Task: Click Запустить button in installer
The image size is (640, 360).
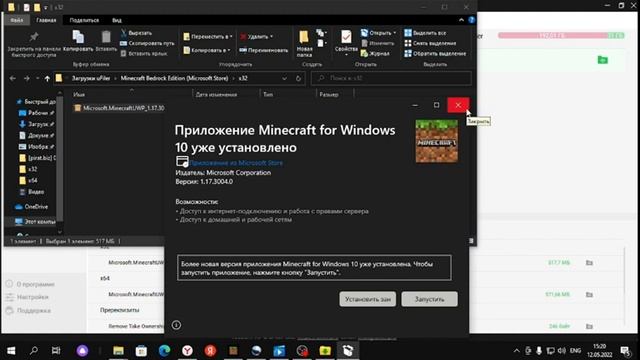Action: [x=429, y=299]
